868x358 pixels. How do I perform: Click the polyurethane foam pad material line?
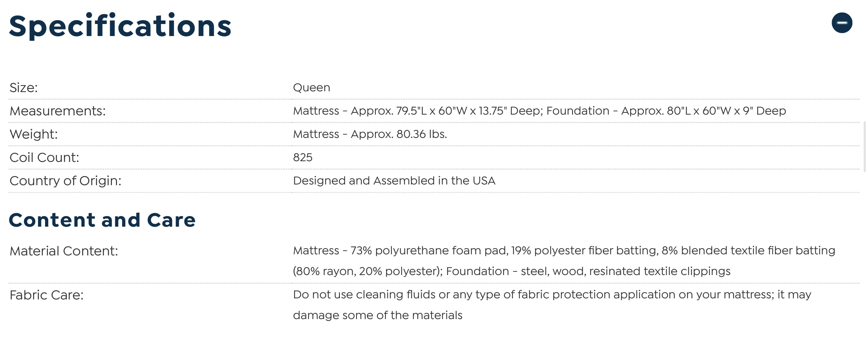[564, 251]
